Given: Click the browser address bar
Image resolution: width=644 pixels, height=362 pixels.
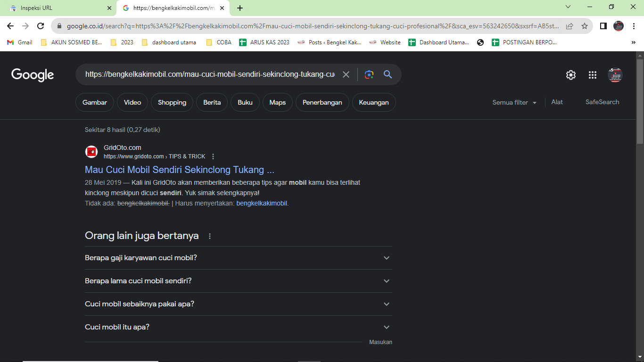Looking at the screenshot, I should [313, 26].
